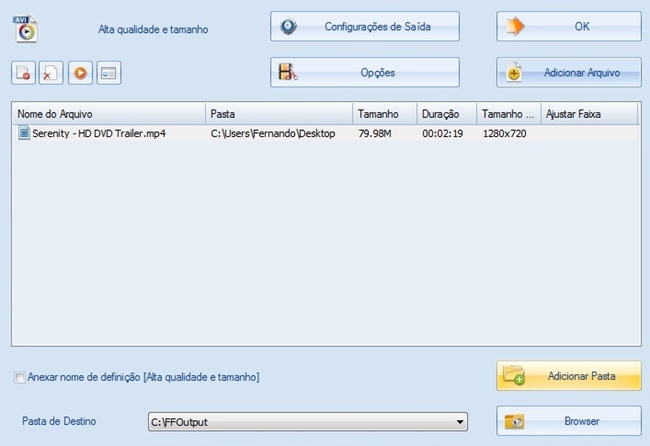Enable Anexar nome de definição checkbox
650x446 pixels.
(x=19, y=378)
